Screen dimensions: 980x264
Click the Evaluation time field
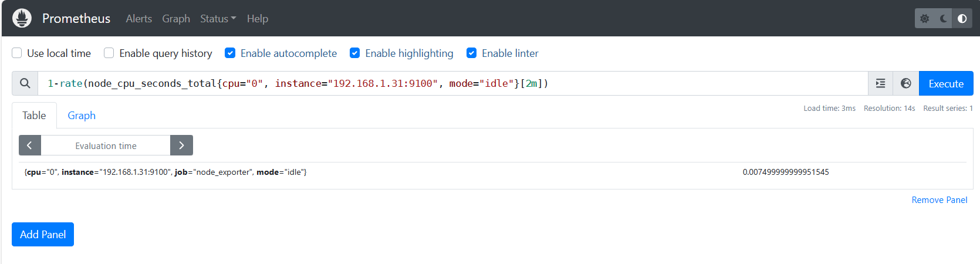click(106, 145)
